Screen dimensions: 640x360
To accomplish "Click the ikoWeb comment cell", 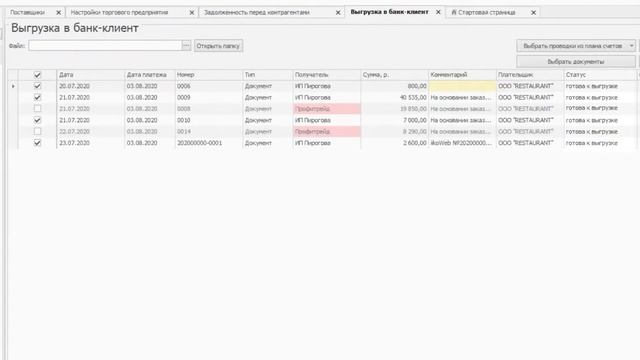I will click(462, 143).
